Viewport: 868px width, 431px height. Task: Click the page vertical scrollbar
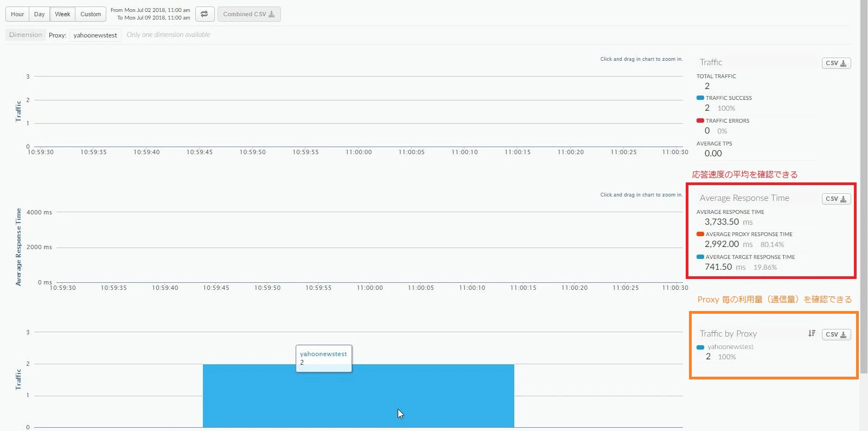pos(864,187)
